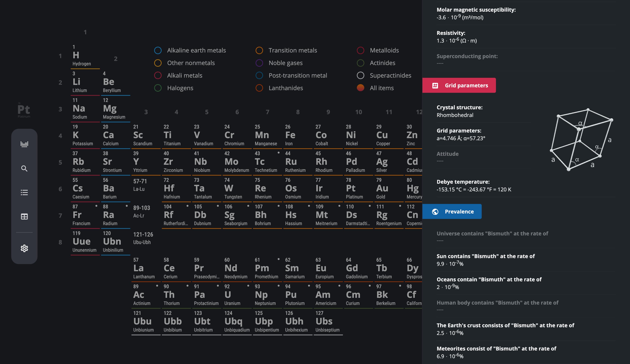630x364 pixels.
Task: Open the list view icon in sidebar
Action: [24, 192]
